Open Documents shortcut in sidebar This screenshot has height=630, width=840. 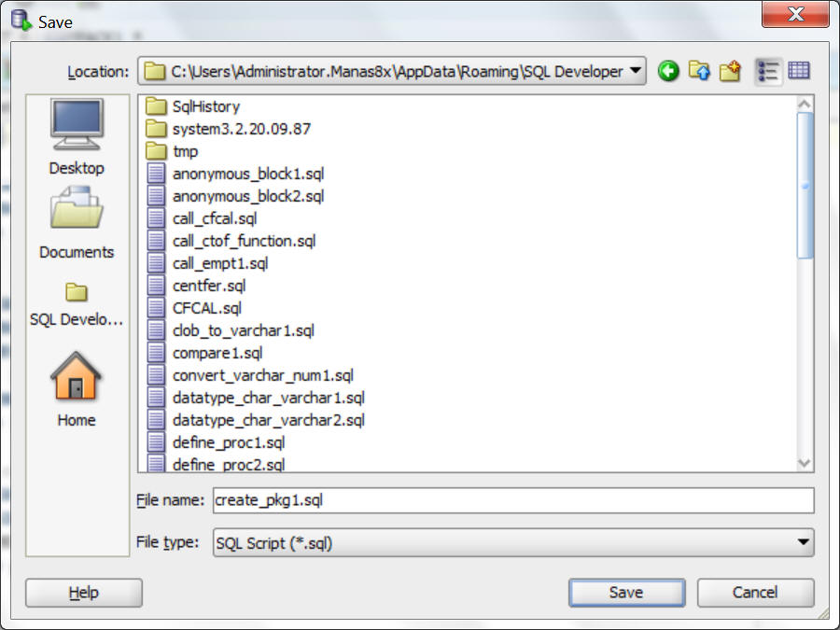click(x=77, y=223)
